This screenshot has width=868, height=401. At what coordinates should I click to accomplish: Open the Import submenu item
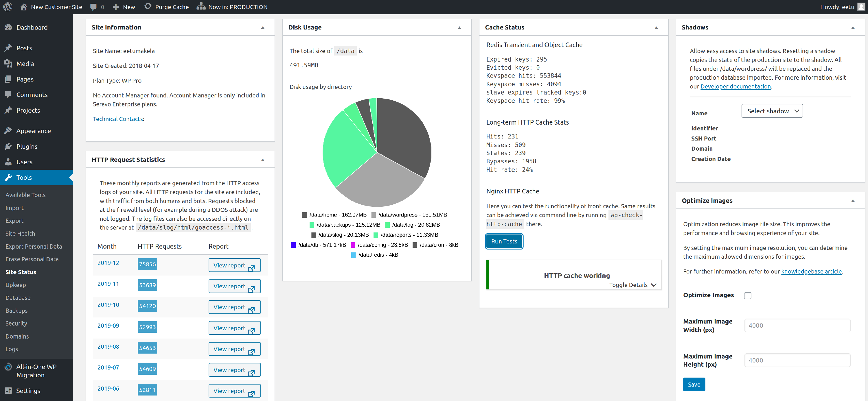coord(14,208)
